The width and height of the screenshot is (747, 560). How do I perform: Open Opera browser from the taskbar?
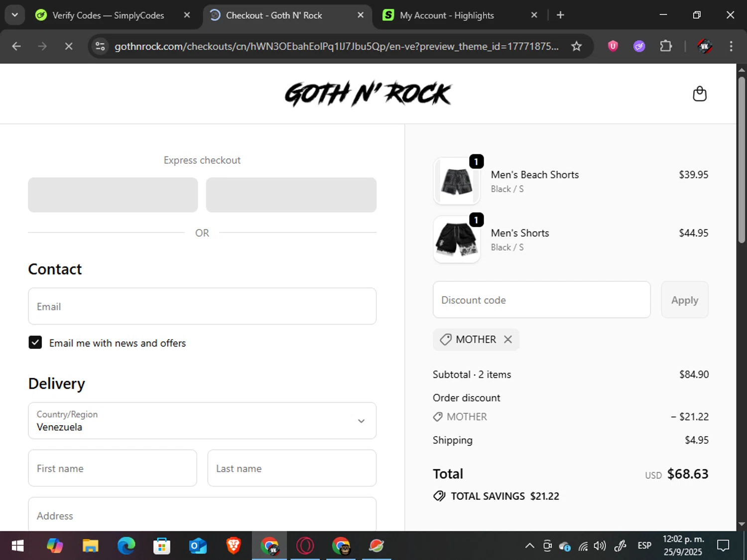tap(305, 546)
